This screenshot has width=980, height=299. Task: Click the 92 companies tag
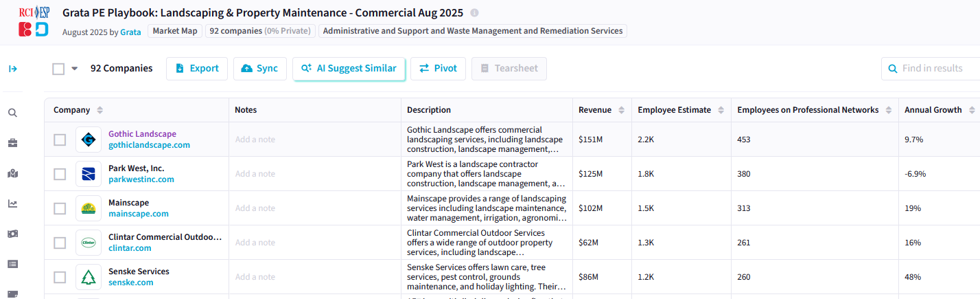260,31
